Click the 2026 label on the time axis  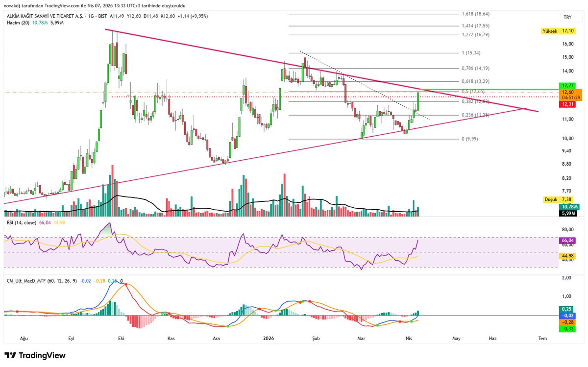click(x=268, y=338)
